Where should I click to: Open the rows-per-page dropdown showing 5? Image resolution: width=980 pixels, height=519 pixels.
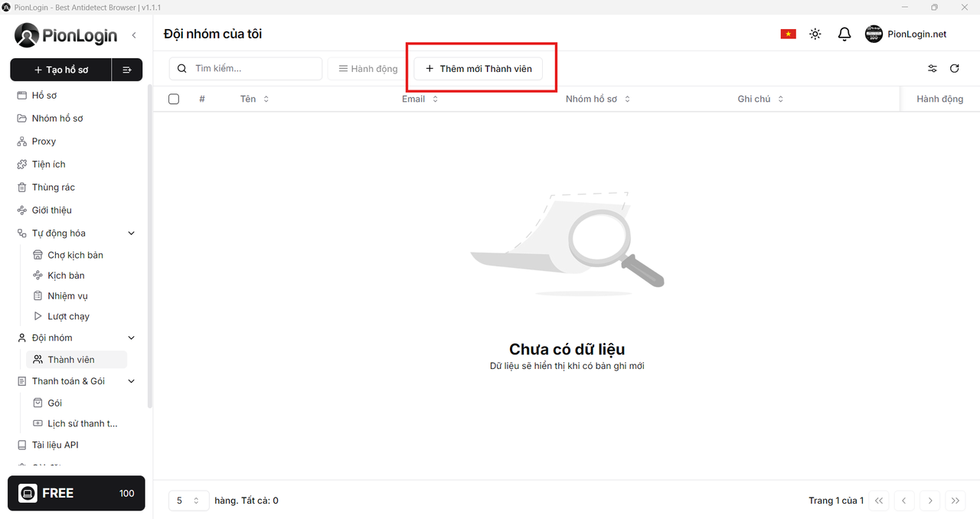point(188,501)
